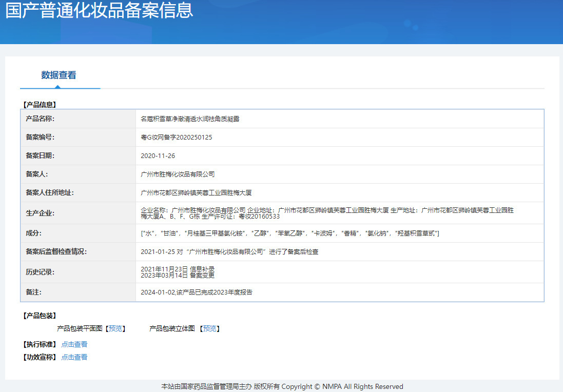Select the 备案编号 row label
The height and width of the screenshot is (392, 563).
(40, 137)
